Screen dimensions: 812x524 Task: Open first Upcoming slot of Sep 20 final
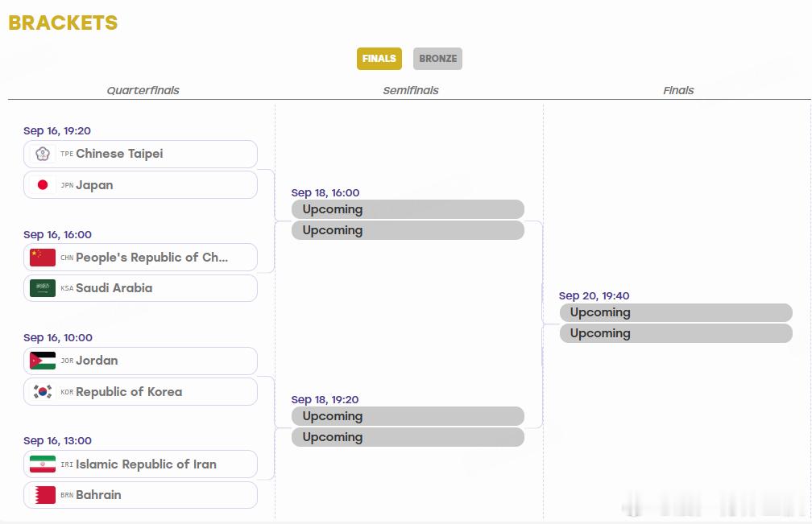pos(676,312)
